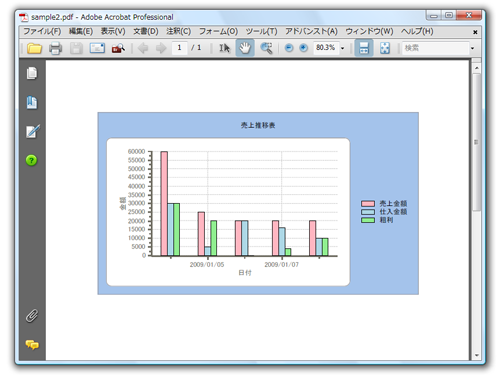Expand the search box options arrow
Screen dimensions: 500x376
(x=472, y=48)
